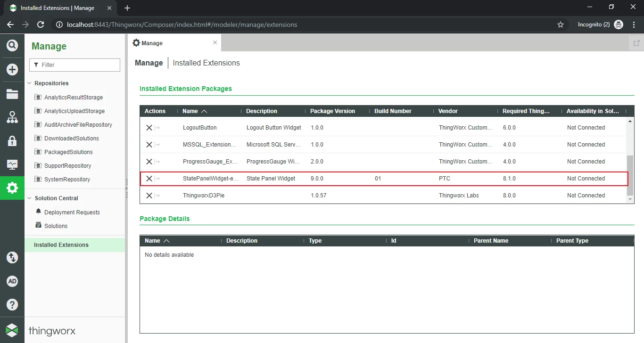
Task: Select ThingworxD3Pie name cell
Action: pyautogui.click(x=204, y=196)
